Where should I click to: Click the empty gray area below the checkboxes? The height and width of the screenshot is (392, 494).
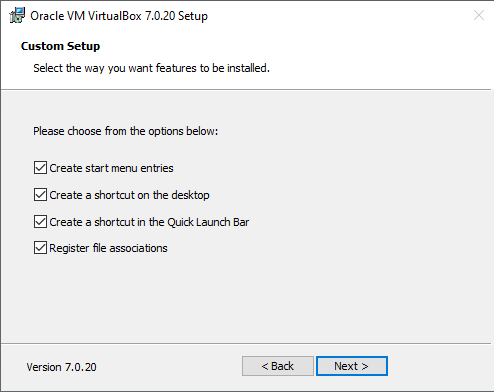pyautogui.click(x=247, y=298)
